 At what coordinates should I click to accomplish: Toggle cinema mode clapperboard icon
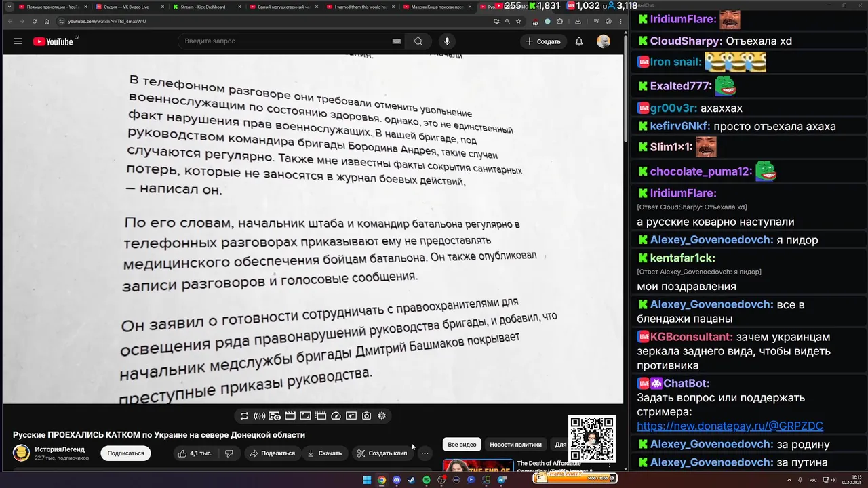point(290,416)
